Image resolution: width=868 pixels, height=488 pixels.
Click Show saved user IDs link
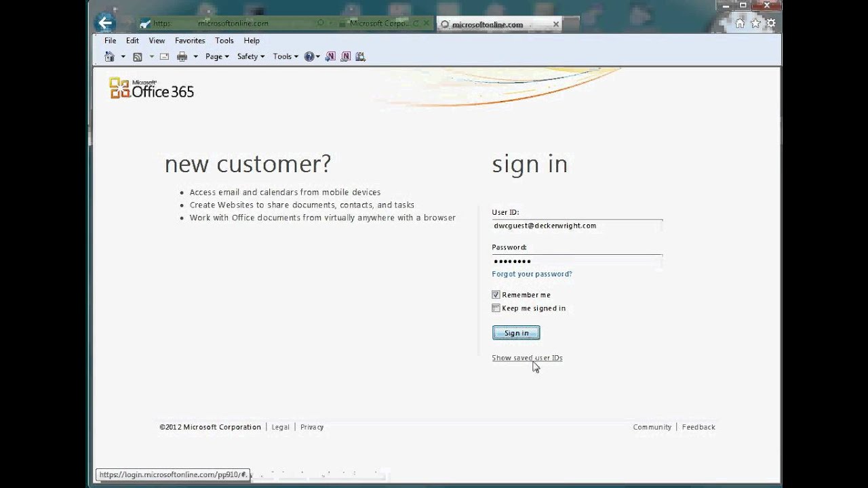click(527, 358)
